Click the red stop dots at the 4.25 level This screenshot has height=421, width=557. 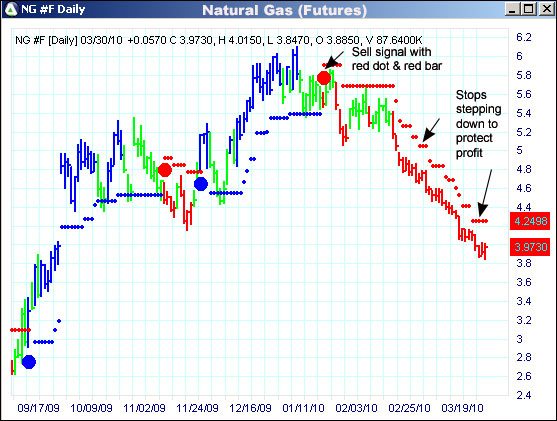(480, 221)
